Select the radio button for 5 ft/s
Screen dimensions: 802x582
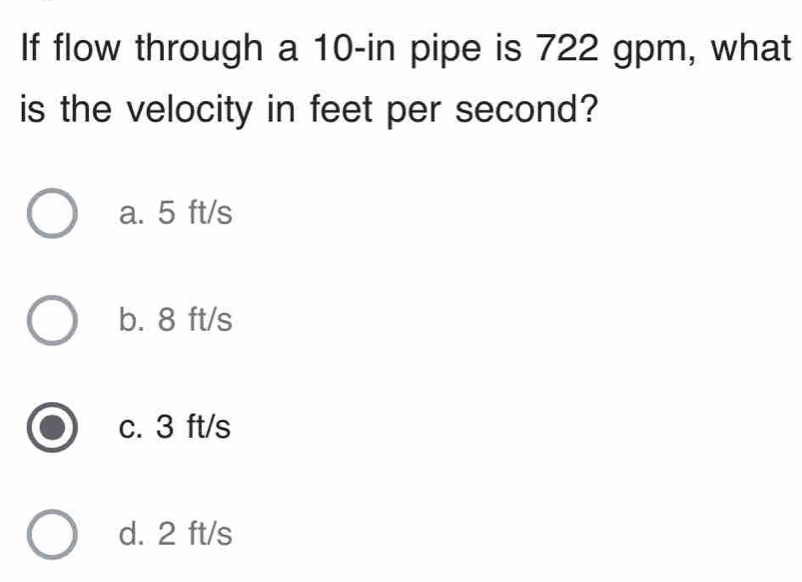(x=52, y=214)
